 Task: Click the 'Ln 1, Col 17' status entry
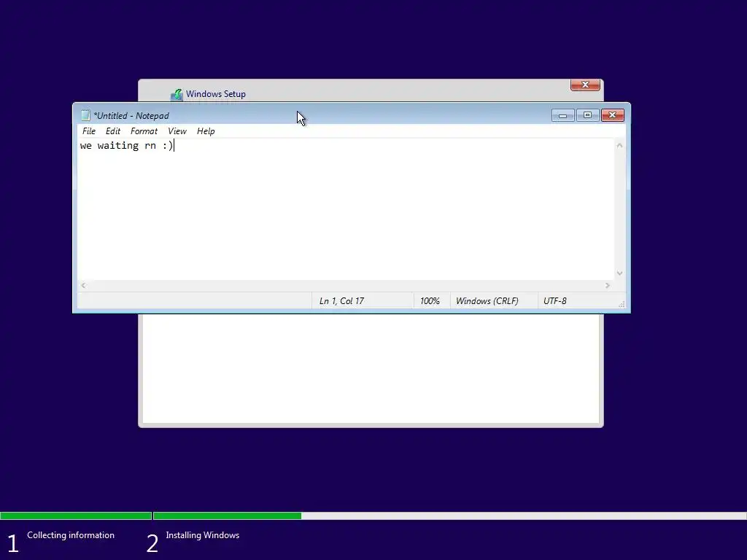(x=341, y=301)
